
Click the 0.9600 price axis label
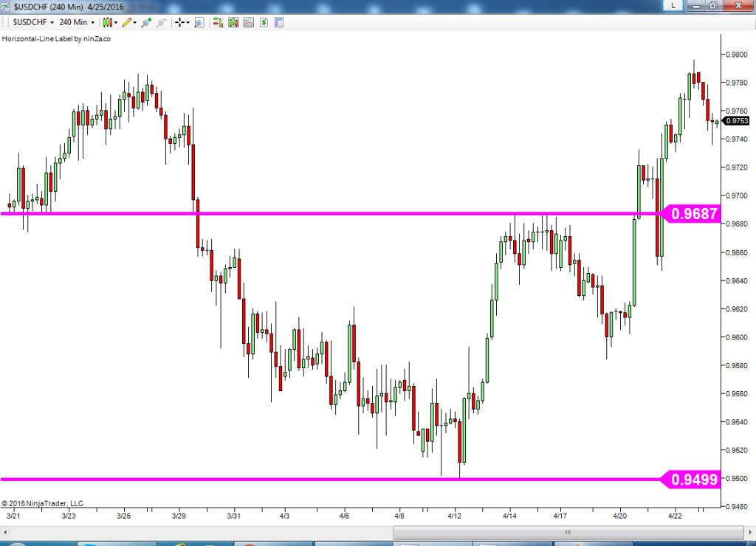737,337
